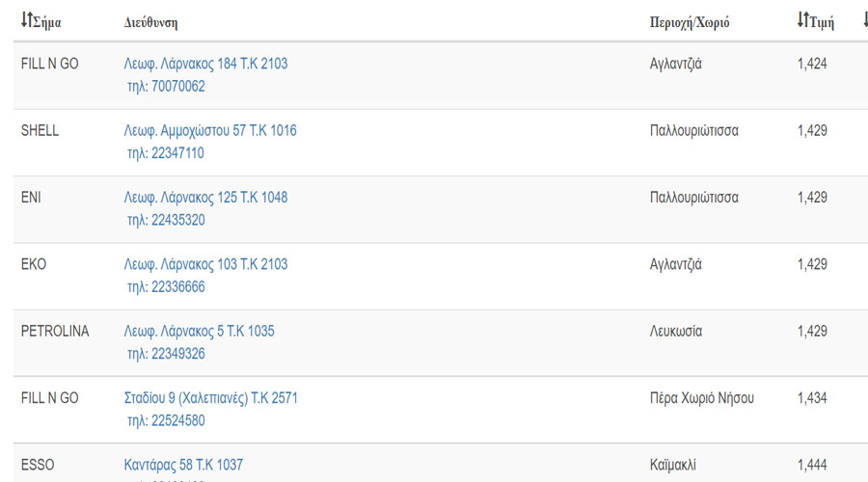Call phone number τηλ: 22349326
This screenshot has width=868, height=482.
166,354
